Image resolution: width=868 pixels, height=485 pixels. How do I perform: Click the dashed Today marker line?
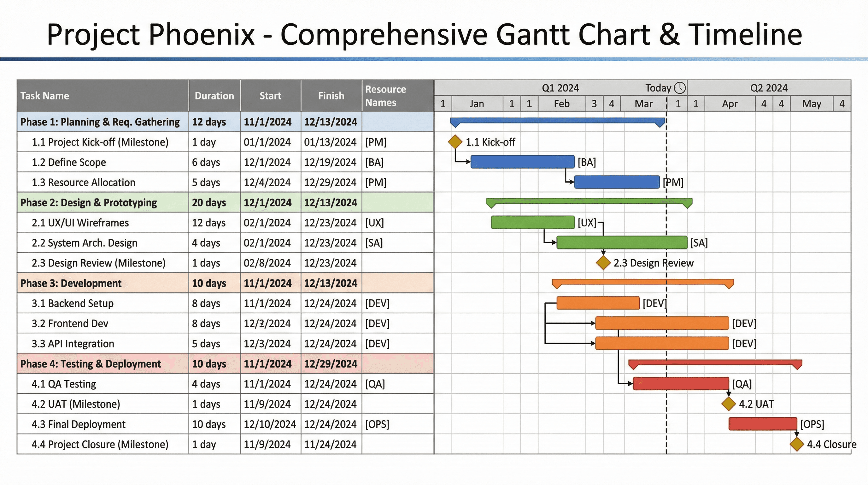coord(666,303)
